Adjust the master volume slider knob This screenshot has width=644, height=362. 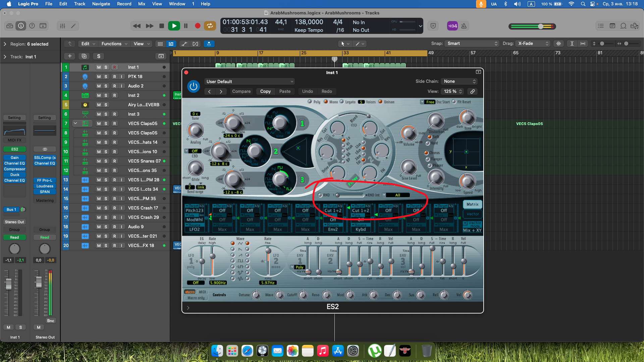(x=541, y=26)
